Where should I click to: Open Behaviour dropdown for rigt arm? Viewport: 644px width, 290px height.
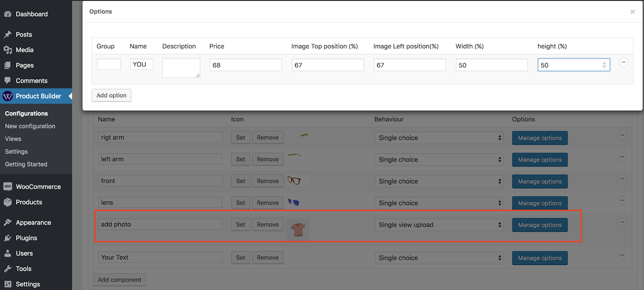point(440,138)
